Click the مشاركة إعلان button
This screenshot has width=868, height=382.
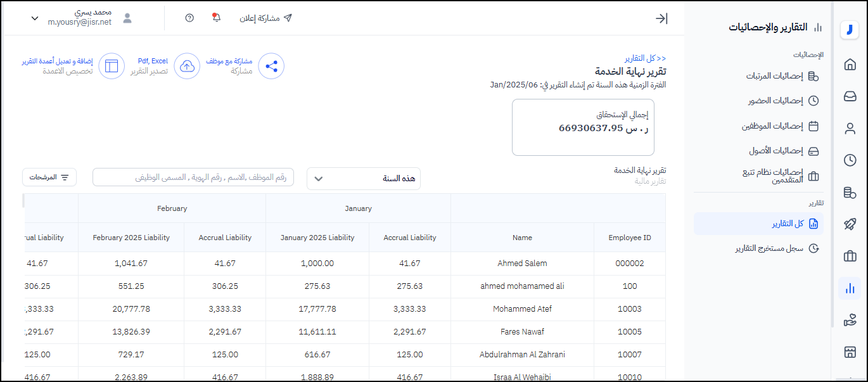[x=266, y=18]
